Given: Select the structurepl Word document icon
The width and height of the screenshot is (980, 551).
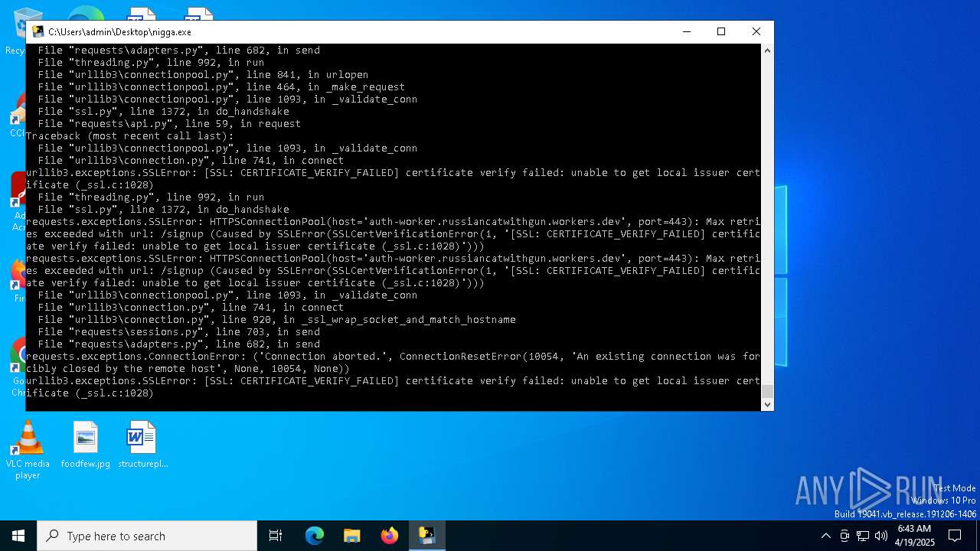Looking at the screenshot, I should [x=142, y=445].
